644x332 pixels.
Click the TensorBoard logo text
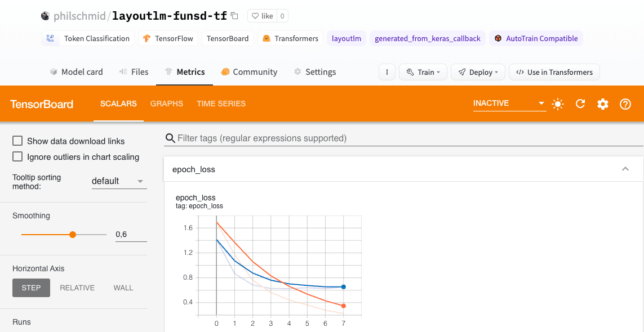[x=42, y=104]
